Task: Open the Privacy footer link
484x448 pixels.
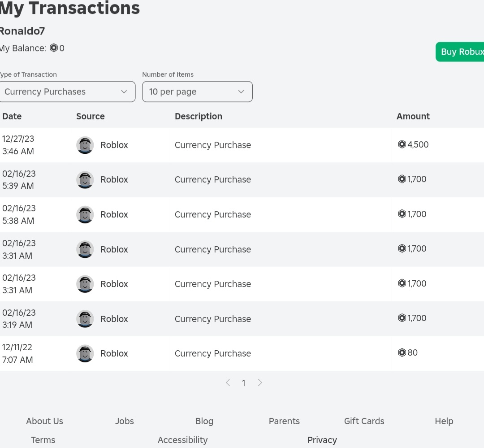Action: point(322,440)
